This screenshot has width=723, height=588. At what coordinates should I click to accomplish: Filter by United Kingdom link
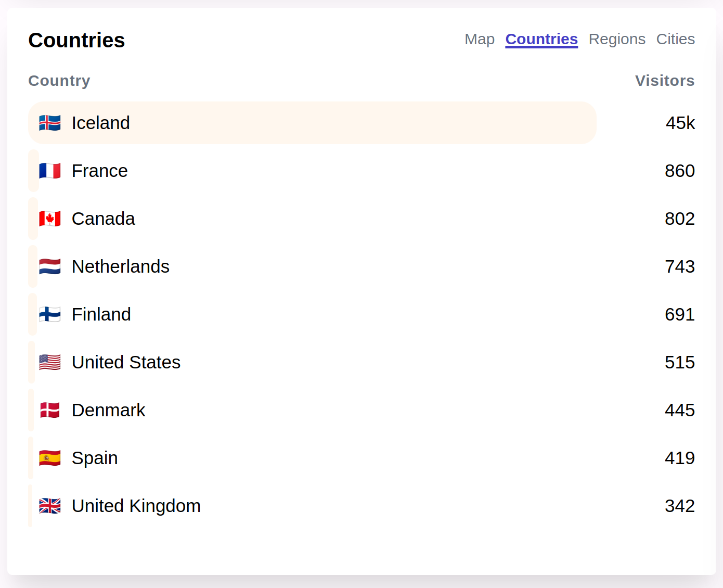click(x=136, y=506)
